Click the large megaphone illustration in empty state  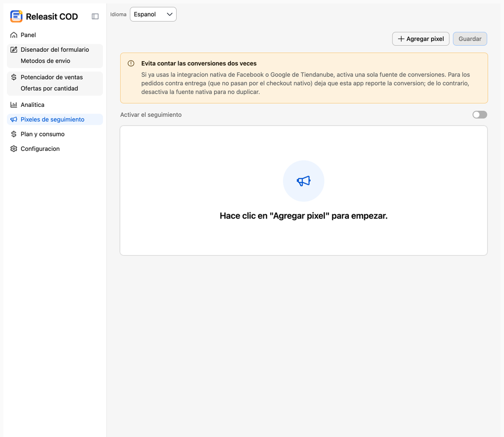303,181
